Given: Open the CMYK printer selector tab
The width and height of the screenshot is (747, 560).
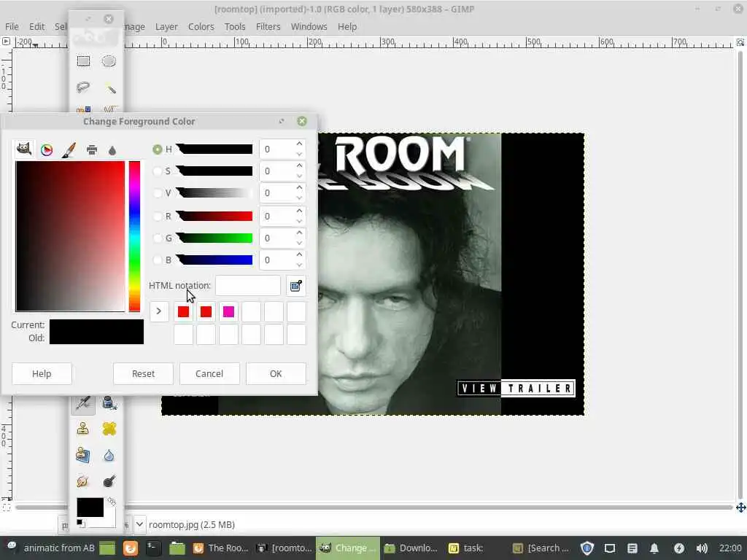Looking at the screenshot, I should 92,150.
